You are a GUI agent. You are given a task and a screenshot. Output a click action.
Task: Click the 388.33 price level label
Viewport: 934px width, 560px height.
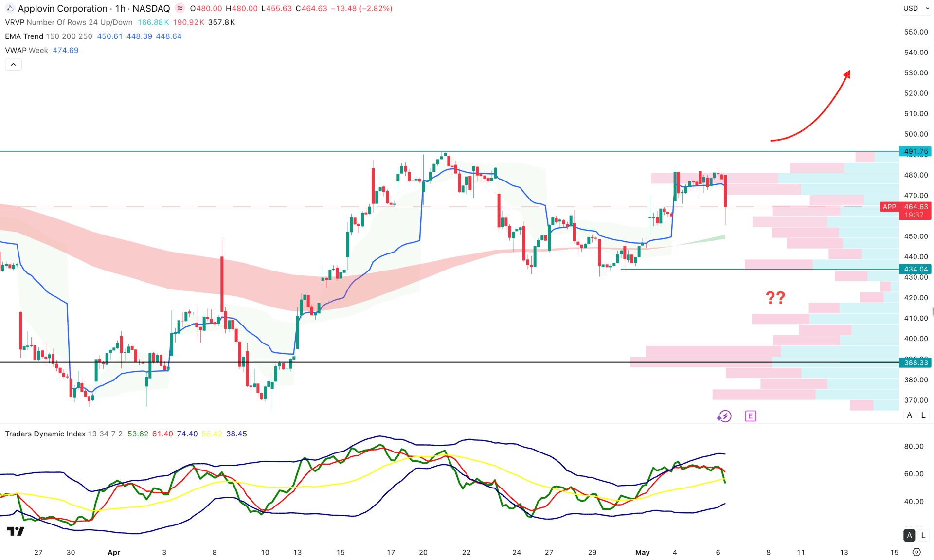coord(915,362)
